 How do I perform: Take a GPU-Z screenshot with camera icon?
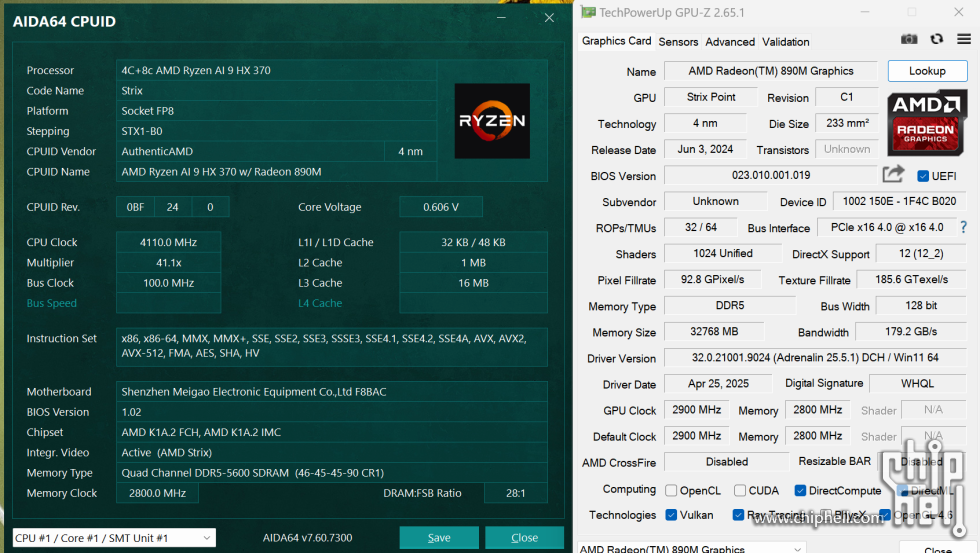[909, 39]
